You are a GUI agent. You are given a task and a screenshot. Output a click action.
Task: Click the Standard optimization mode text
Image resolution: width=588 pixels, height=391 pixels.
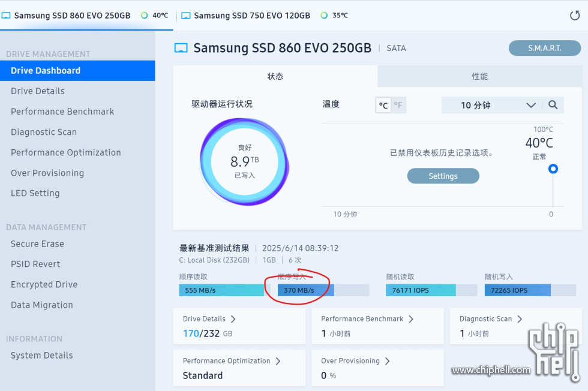pyautogui.click(x=203, y=375)
